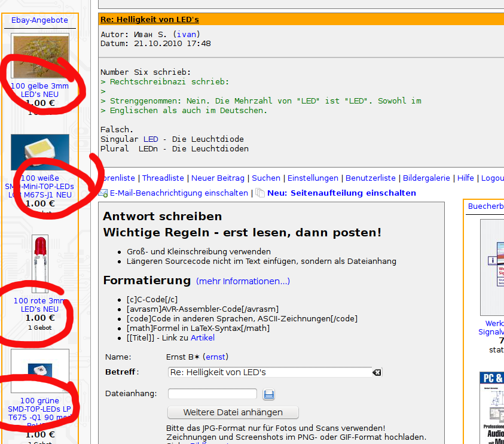Open the '100 weiße SMD-Mini-TOP-LEDs' listing
The image size is (504, 444).
(39, 186)
